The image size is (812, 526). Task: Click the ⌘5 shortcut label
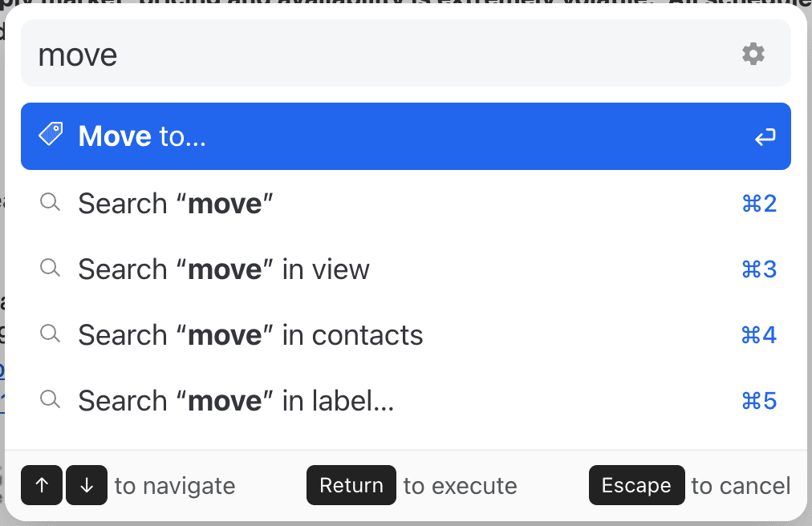759,401
